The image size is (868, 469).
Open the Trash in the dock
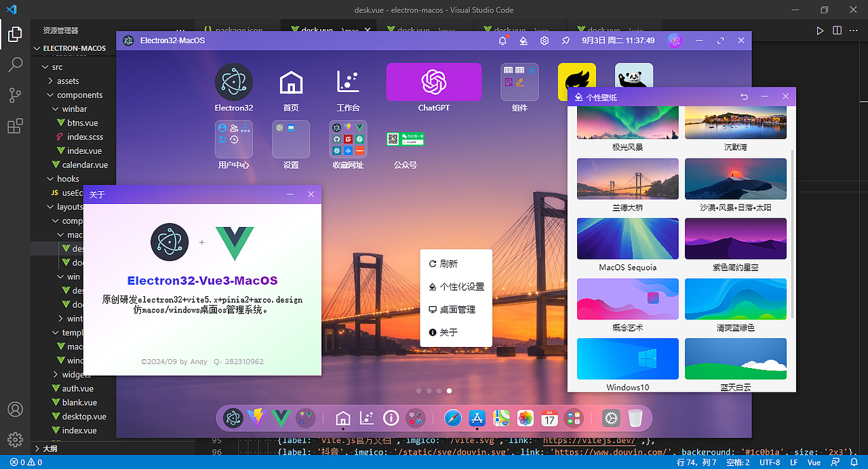tap(635, 418)
